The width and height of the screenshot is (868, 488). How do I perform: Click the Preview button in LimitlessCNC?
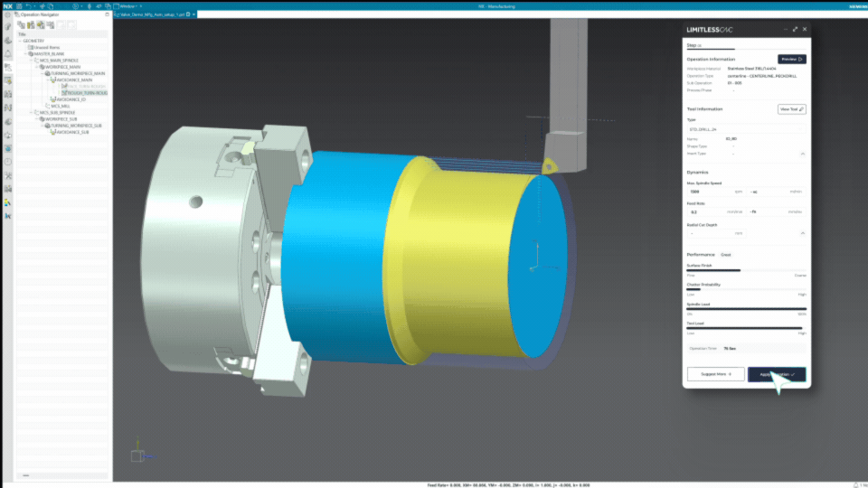[x=792, y=60]
